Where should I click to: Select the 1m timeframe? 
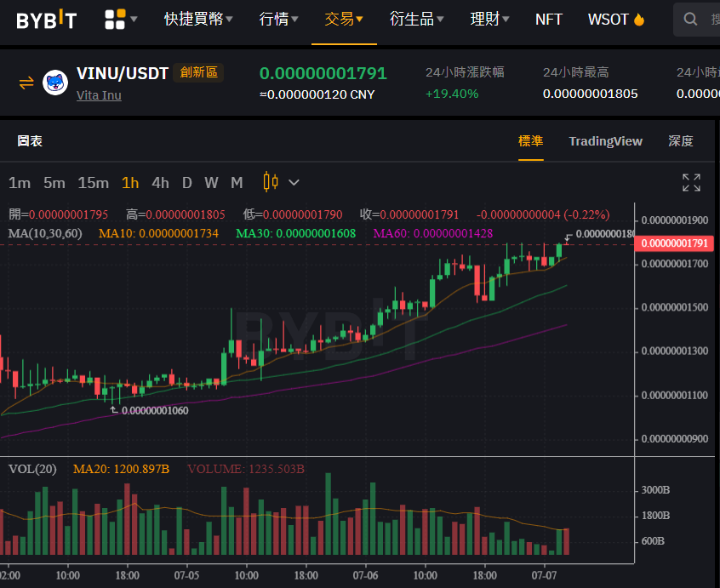coord(20,183)
